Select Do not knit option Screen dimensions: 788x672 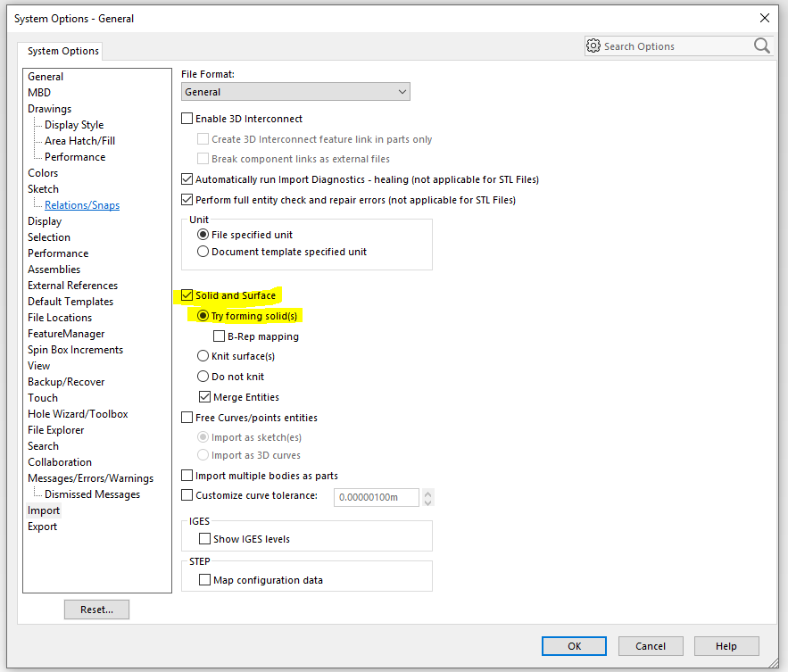pos(203,377)
